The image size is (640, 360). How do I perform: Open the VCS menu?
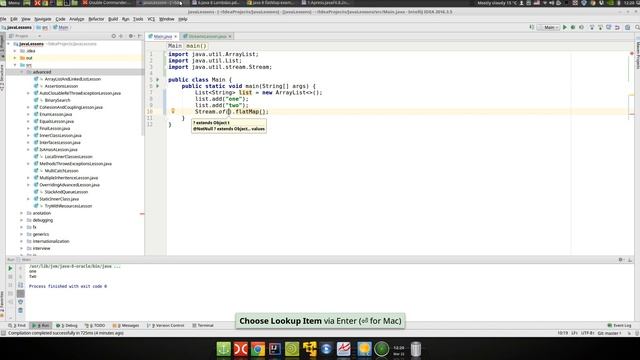point(151,19)
